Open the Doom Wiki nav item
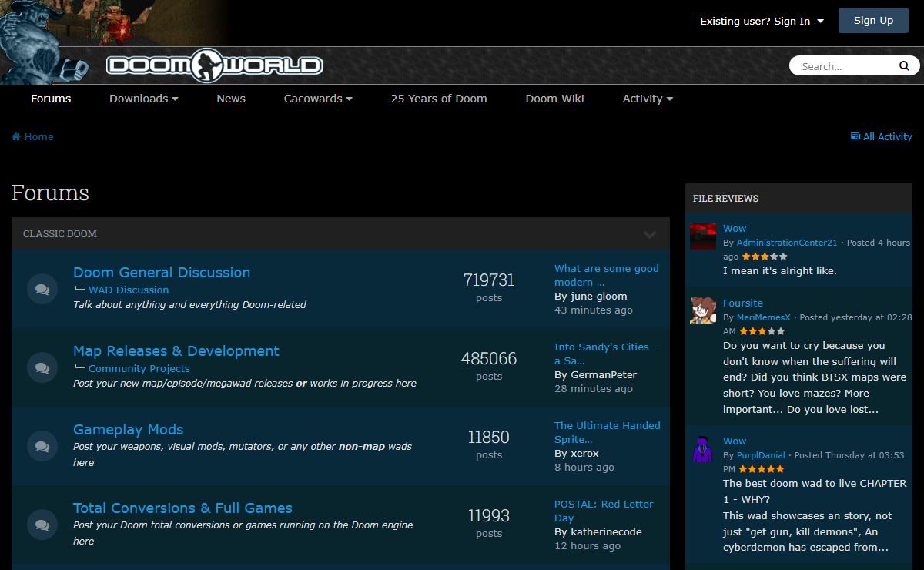Screen dimensions: 924x570 click(x=554, y=99)
